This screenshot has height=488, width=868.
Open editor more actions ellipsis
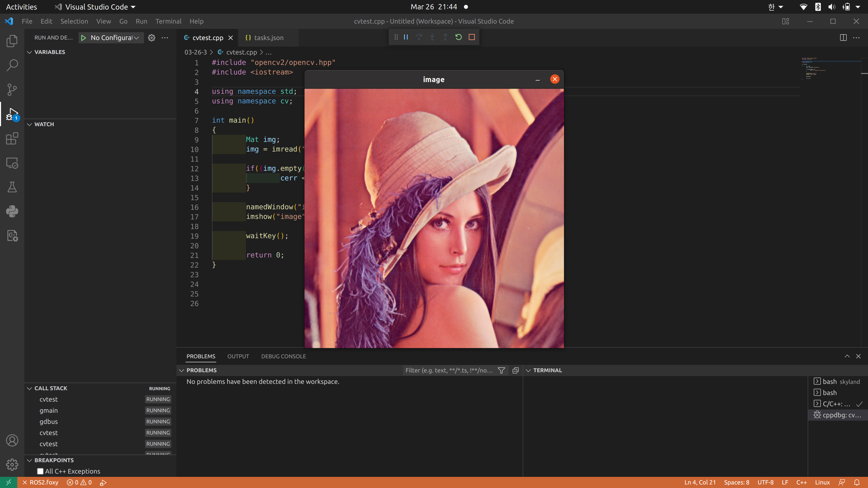click(x=857, y=38)
